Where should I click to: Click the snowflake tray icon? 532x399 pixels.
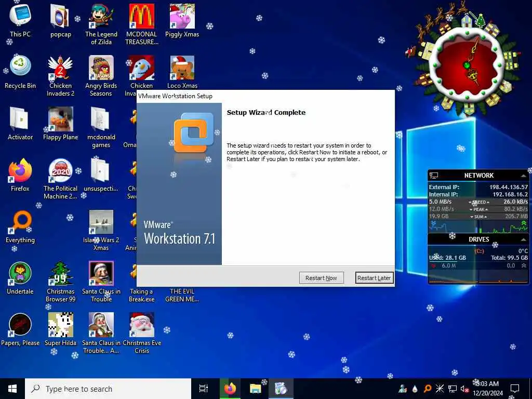click(x=440, y=389)
